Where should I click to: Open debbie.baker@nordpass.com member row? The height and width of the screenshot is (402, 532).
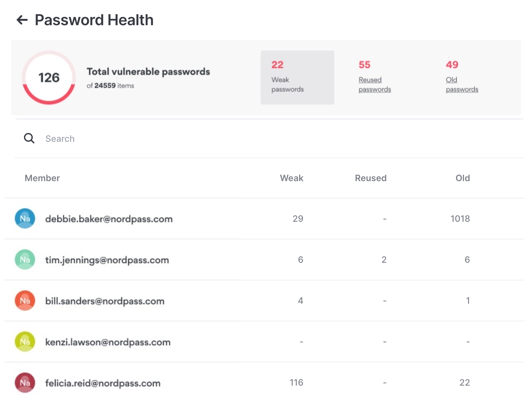click(x=264, y=219)
